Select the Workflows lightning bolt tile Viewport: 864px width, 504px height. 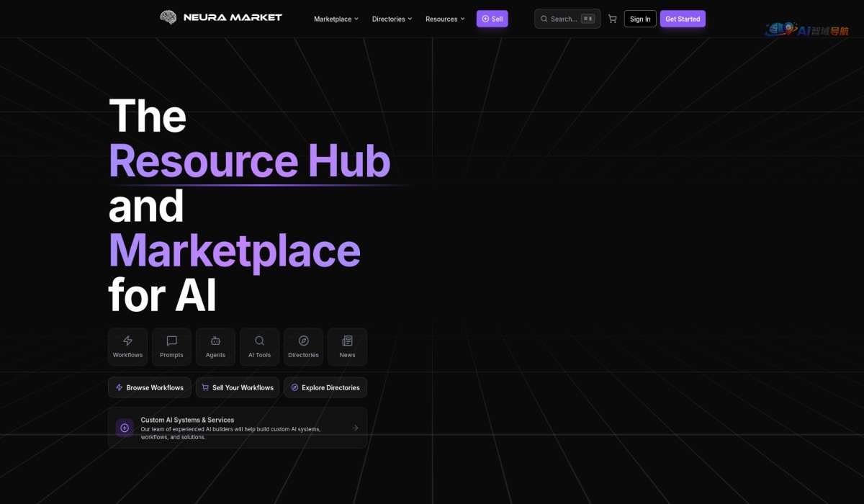tap(127, 347)
